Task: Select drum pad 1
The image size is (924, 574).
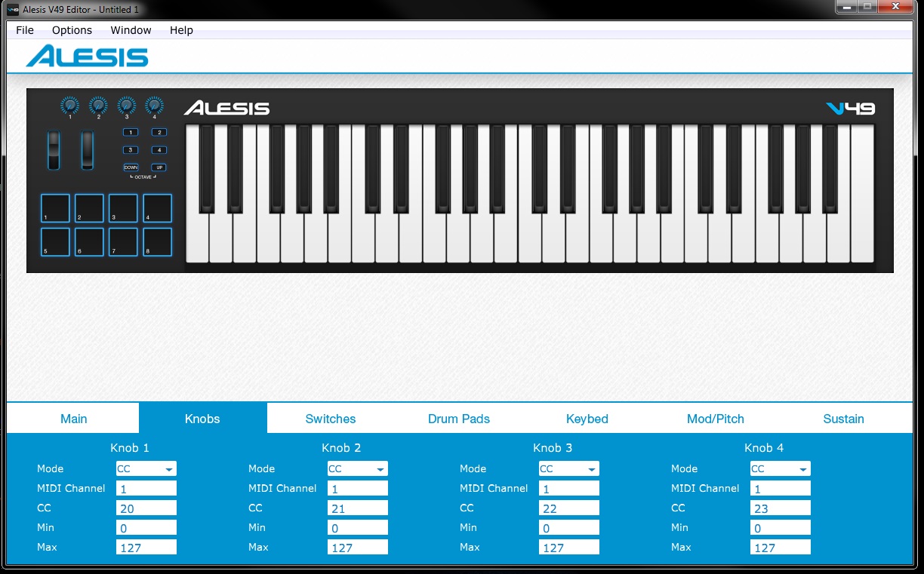Action: point(55,208)
